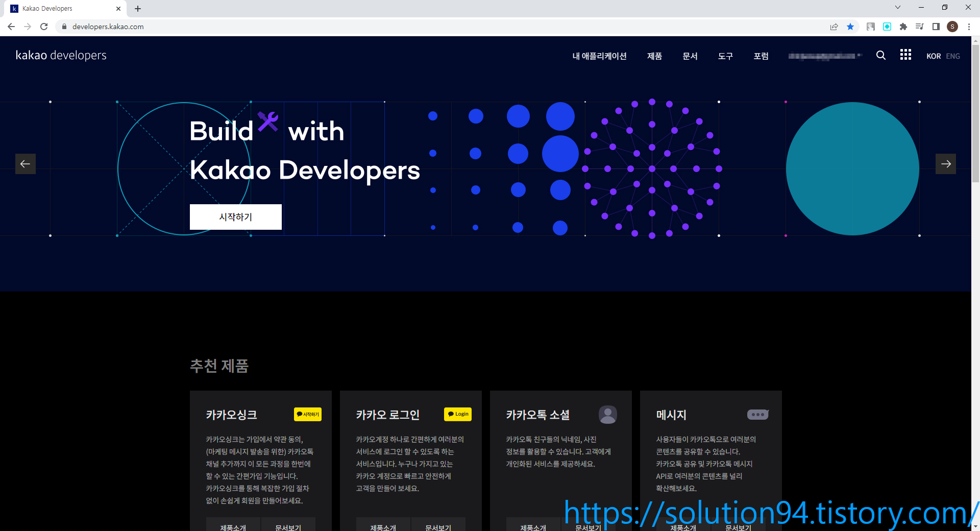Viewport: 980px width, 531px height.
Task: Open the 문서 menu
Action: (x=690, y=56)
